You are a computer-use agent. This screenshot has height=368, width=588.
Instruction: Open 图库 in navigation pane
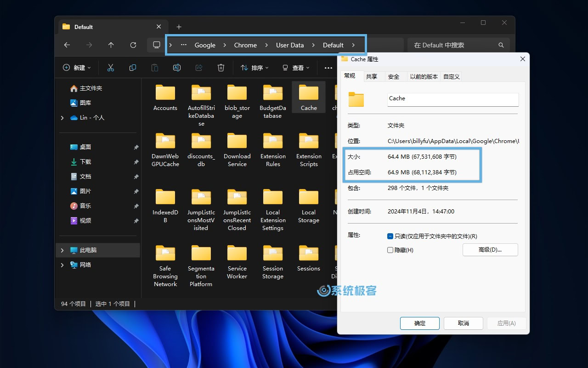click(81, 103)
